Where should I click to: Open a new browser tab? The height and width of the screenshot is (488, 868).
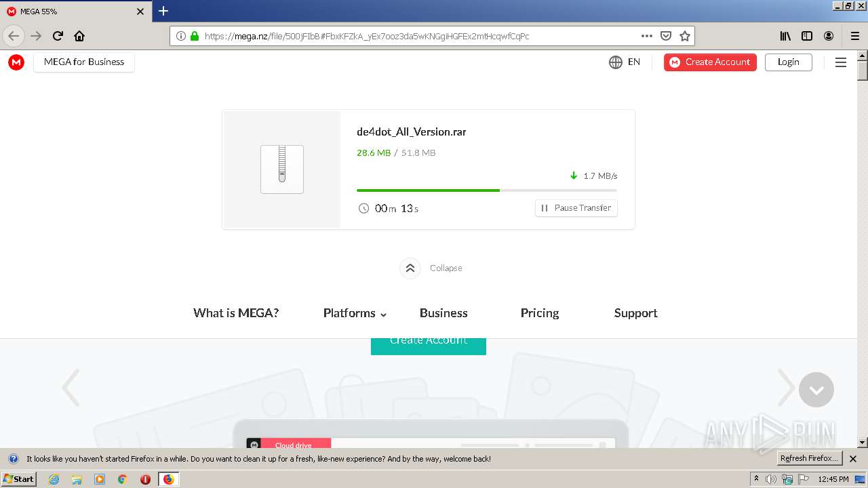[163, 11]
